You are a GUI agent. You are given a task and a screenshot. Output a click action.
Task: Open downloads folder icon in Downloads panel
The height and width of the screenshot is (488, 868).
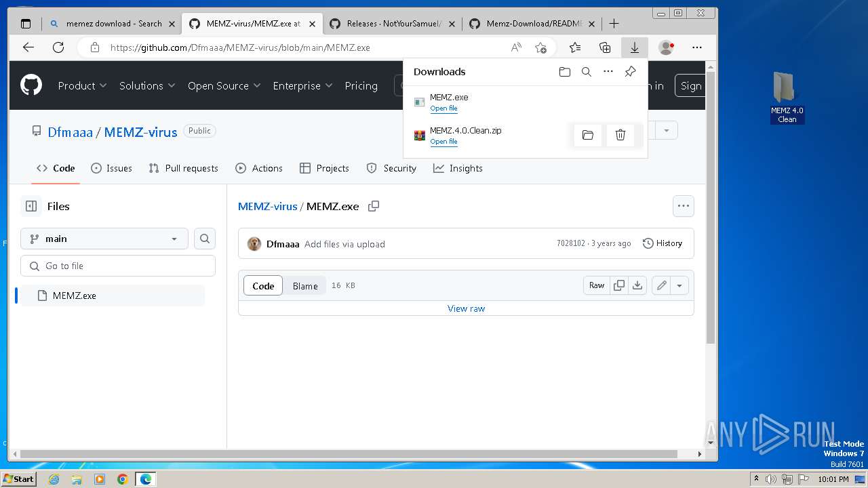pos(565,72)
